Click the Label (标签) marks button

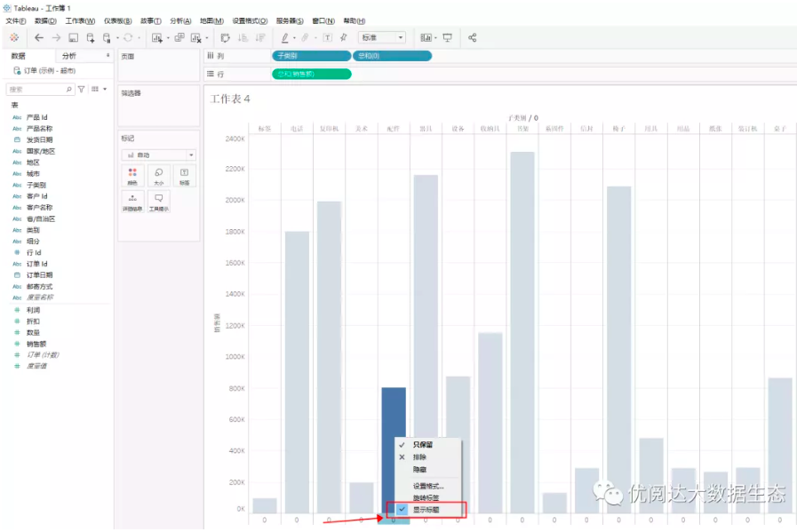(x=184, y=175)
